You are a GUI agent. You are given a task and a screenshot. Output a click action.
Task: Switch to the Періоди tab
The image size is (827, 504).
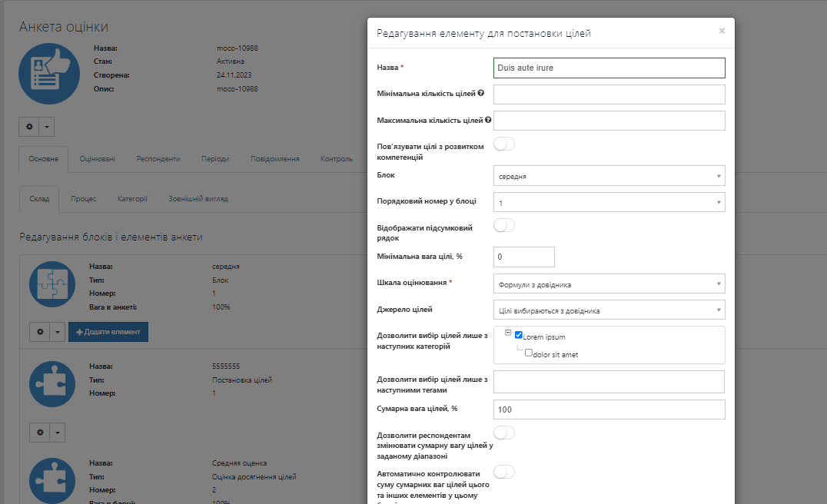[x=215, y=159]
